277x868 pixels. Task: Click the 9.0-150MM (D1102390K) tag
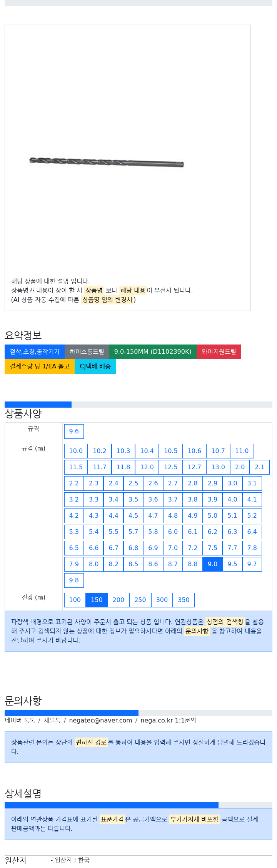(x=153, y=352)
